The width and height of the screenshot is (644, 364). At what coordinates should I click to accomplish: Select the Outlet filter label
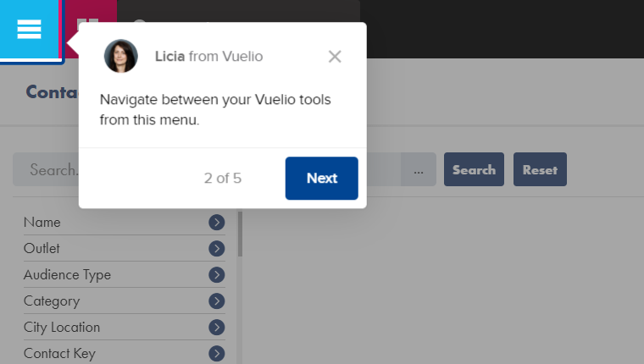pyautogui.click(x=42, y=249)
